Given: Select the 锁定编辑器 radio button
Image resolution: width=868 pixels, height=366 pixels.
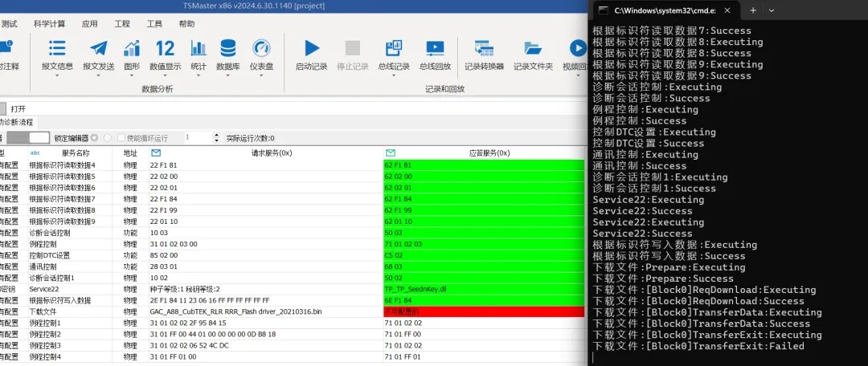Looking at the screenshot, I should click(x=95, y=138).
